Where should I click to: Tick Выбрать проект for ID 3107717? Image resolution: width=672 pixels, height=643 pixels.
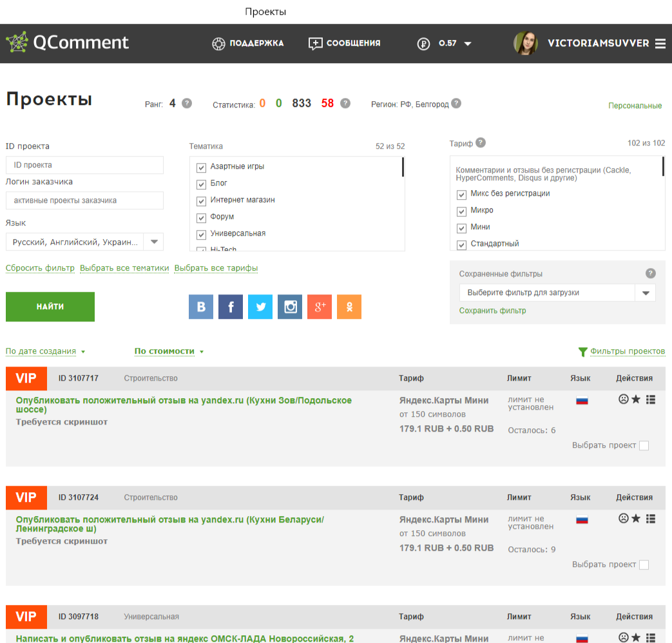pos(644,445)
